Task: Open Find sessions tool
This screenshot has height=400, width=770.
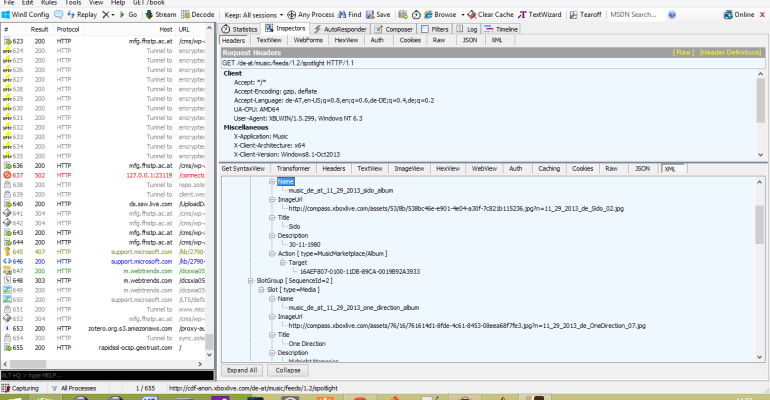Action: 349,15
